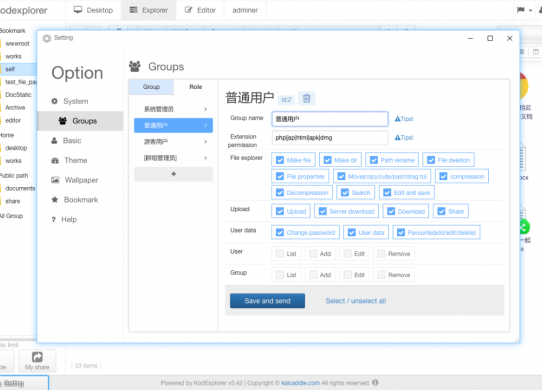Viewport: 542px width, 390px height.
Task: Click the Setting gear icon in title bar
Action: [x=47, y=38]
